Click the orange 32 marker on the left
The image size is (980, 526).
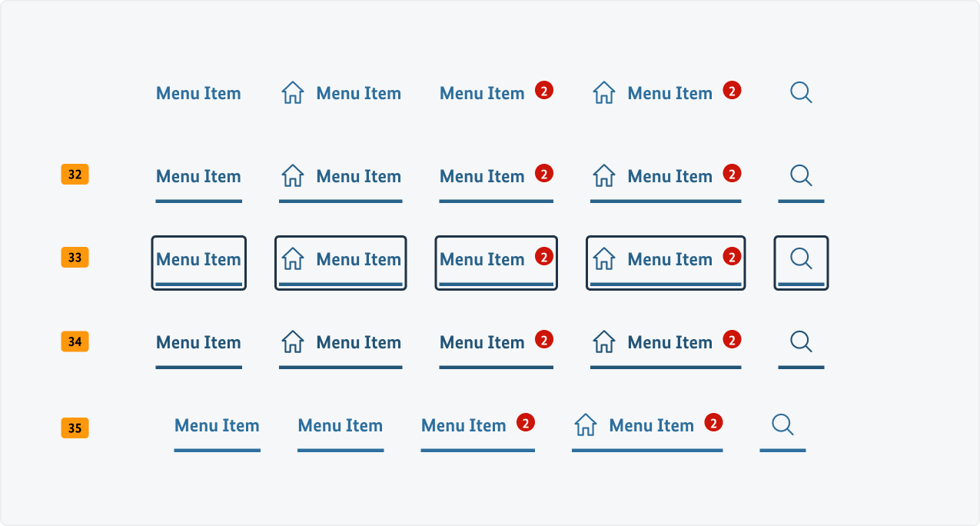click(74, 175)
